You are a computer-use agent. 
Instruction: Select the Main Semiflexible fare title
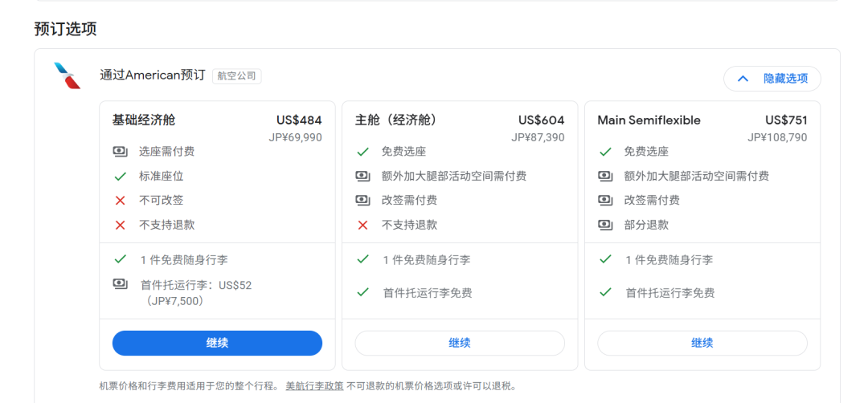[649, 120]
